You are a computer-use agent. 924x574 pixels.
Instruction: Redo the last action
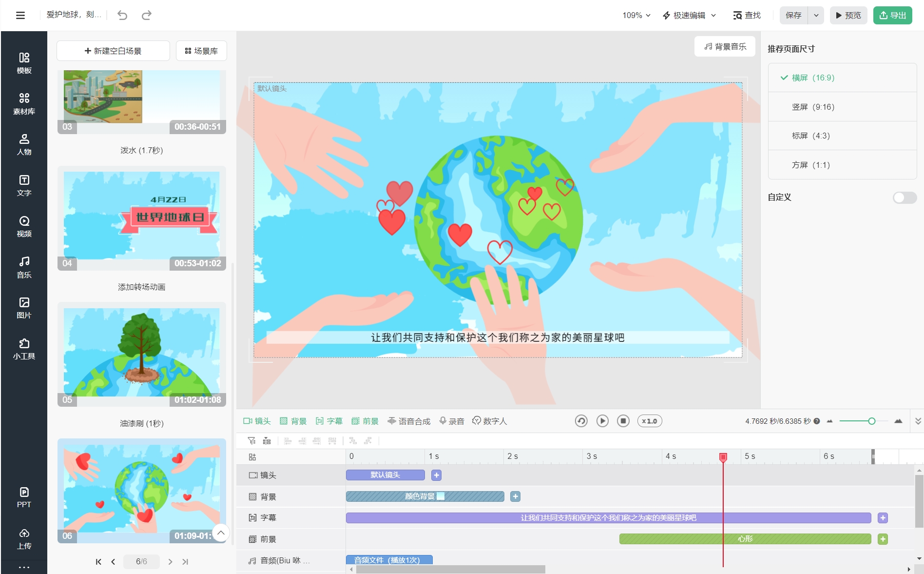tap(146, 15)
